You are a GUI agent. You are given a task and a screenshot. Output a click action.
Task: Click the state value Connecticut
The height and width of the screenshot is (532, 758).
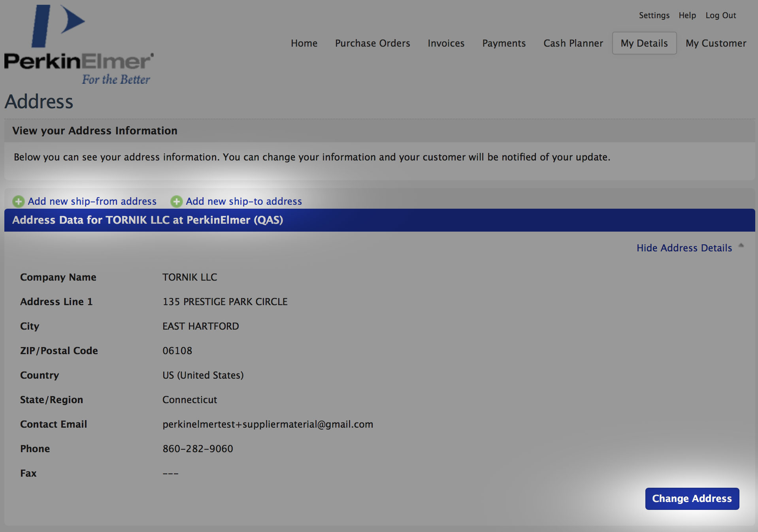[190, 400]
